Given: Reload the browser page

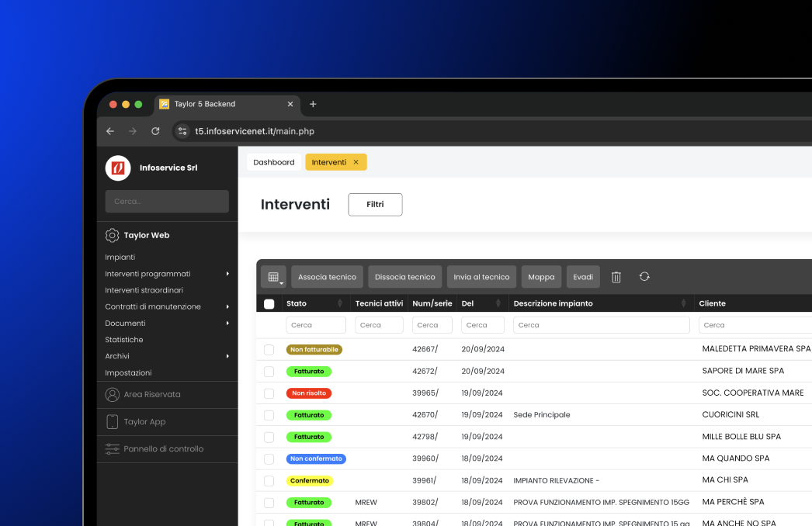Looking at the screenshot, I should point(155,132).
